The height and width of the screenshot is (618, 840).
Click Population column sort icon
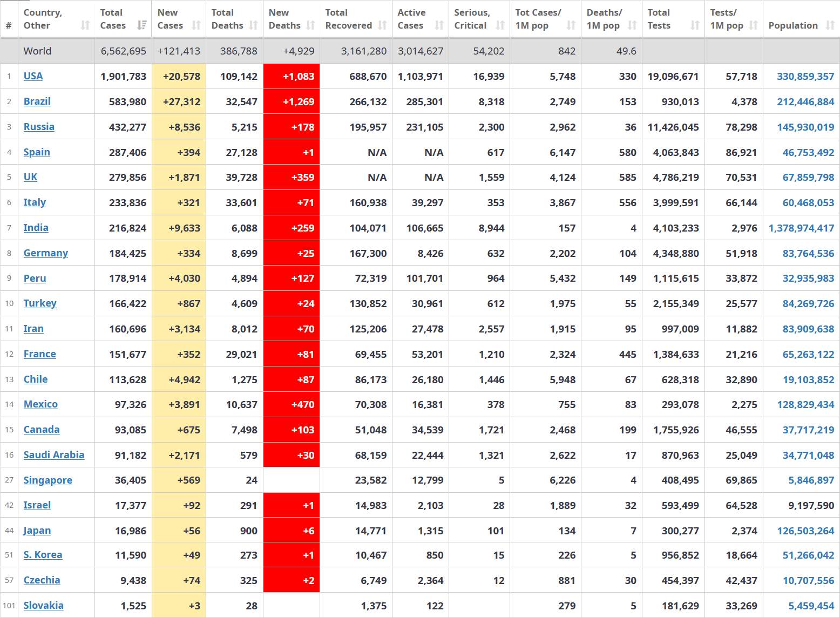coord(830,25)
